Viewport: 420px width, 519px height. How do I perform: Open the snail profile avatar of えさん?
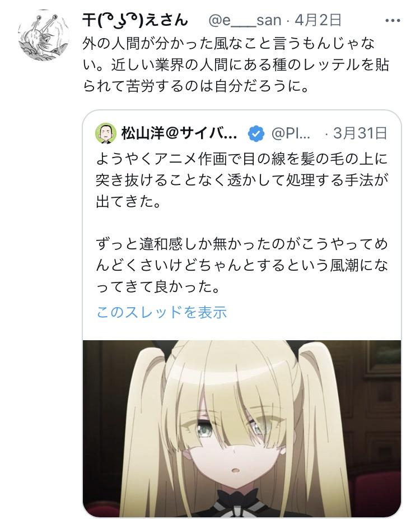(44, 35)
